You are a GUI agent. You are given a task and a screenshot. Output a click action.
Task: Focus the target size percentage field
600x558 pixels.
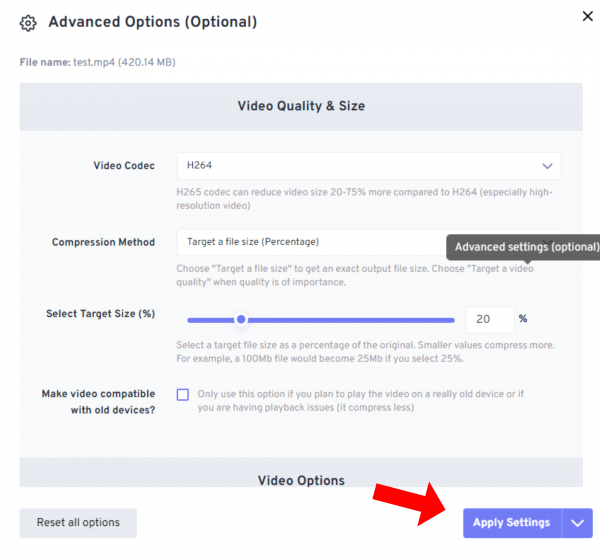point(488,320)
